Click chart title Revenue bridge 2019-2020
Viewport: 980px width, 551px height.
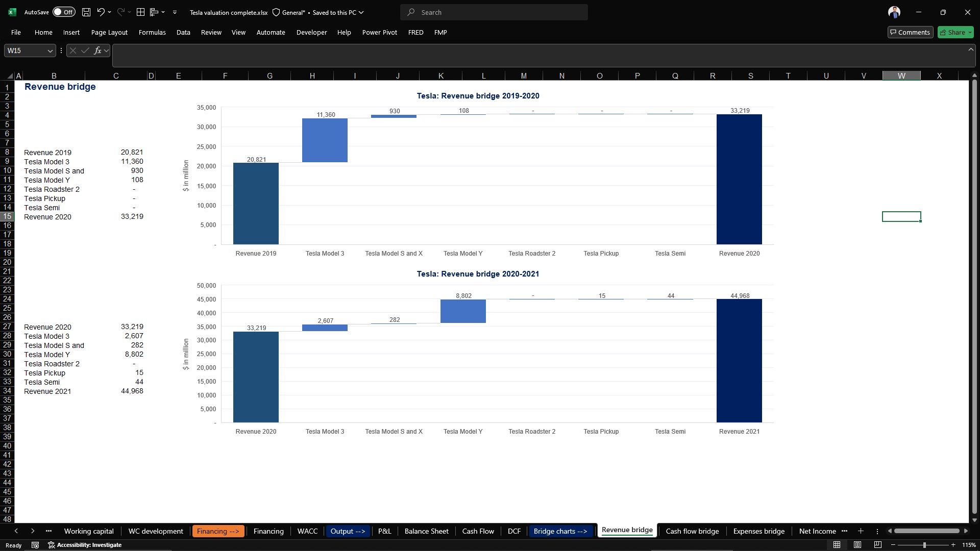point(478,96)
